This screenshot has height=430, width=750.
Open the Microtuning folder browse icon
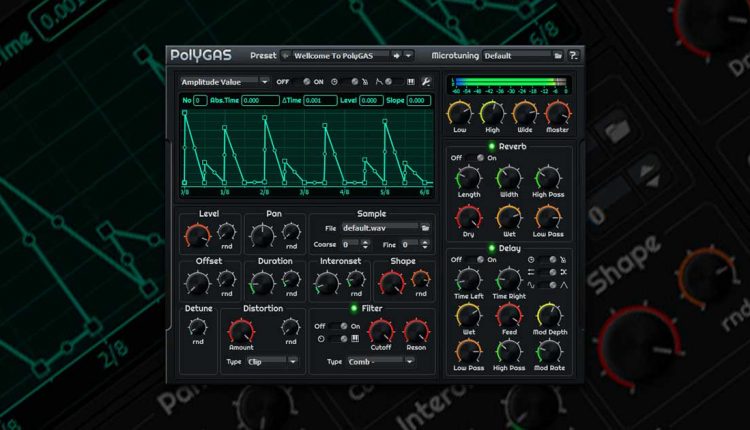coord(558,56)
